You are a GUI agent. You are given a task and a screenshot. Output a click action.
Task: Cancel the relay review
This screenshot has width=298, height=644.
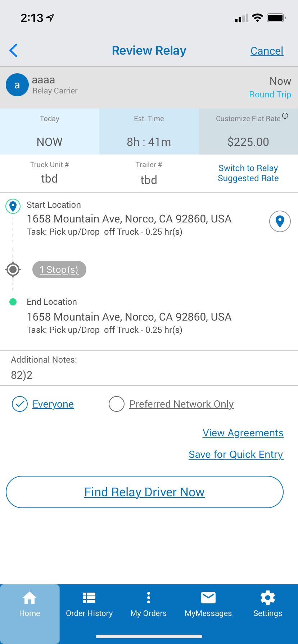point(267,51)
